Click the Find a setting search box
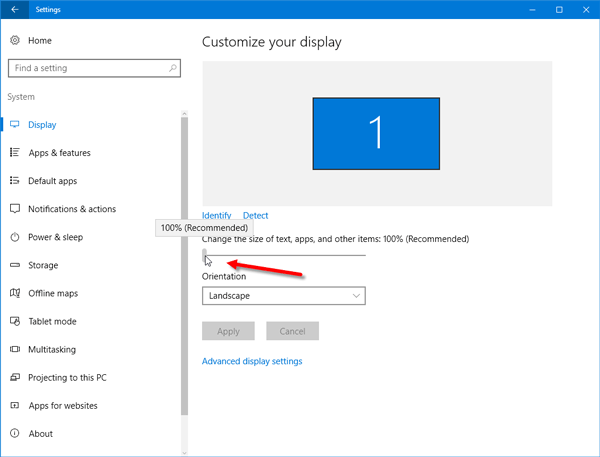Image resolution: width=600 pixels, height=457 pixels. (x=88, y=68)
